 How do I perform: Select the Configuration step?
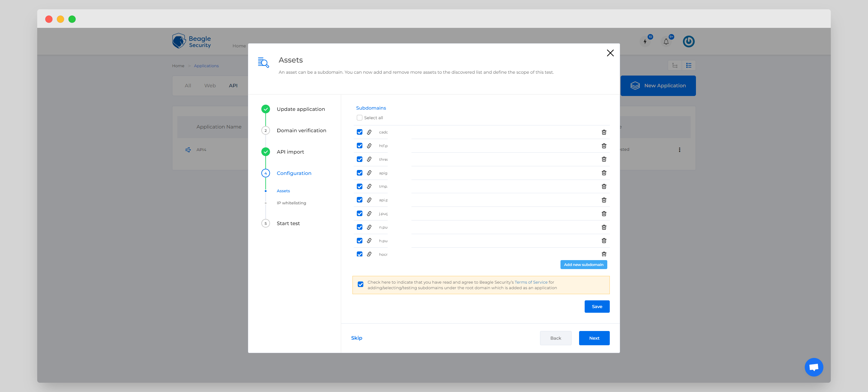point(294,173)
